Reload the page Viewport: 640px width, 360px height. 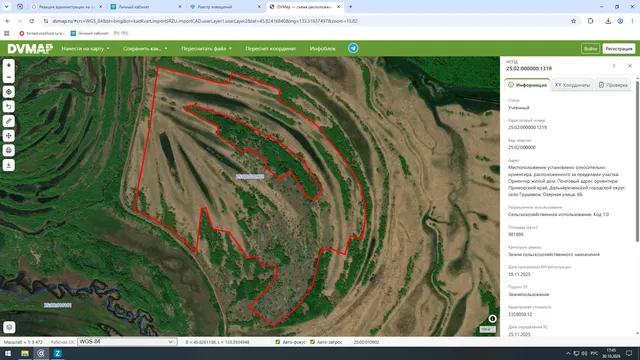[x=31, y=21]
